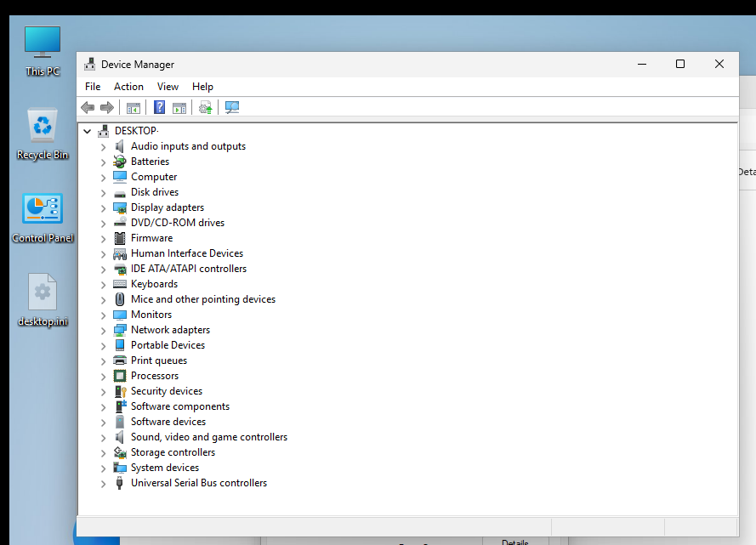
Task: Open the Help menu
Action: (x=202, y=87)
